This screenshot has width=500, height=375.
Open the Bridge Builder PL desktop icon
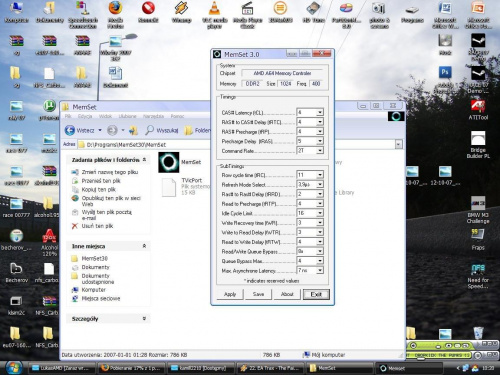click(478, 144)
